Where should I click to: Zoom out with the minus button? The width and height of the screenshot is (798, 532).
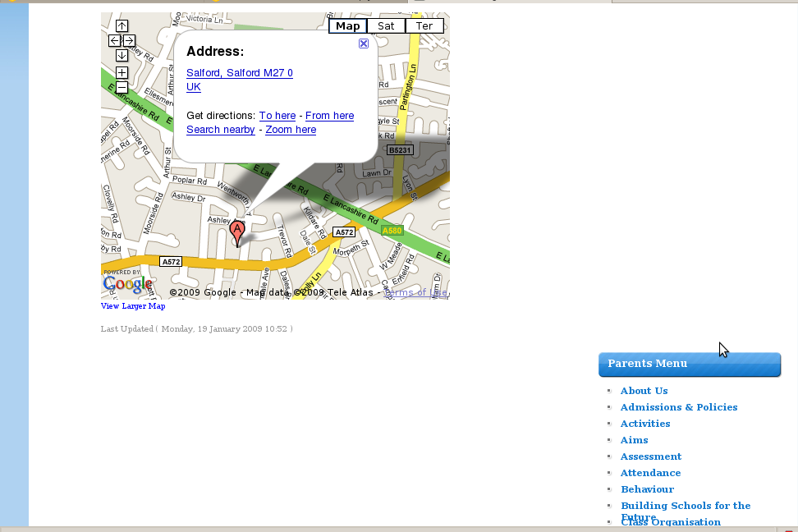click(122, 88)
